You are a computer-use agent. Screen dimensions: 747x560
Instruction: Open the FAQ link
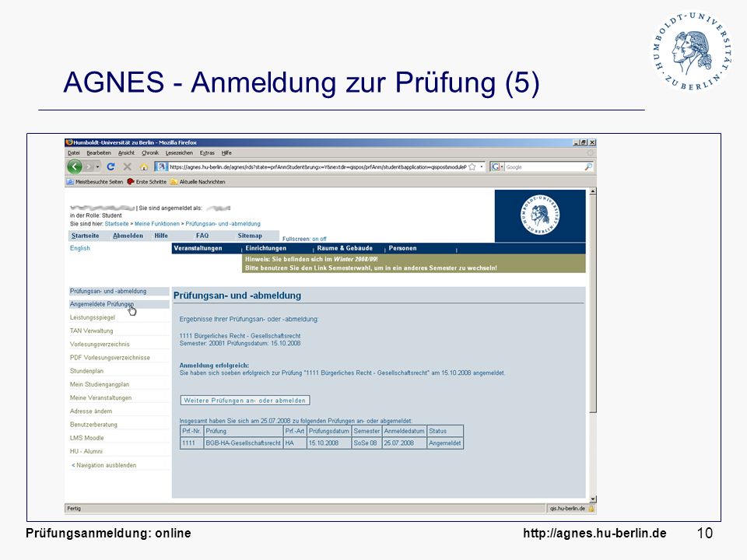click(202, 236)
